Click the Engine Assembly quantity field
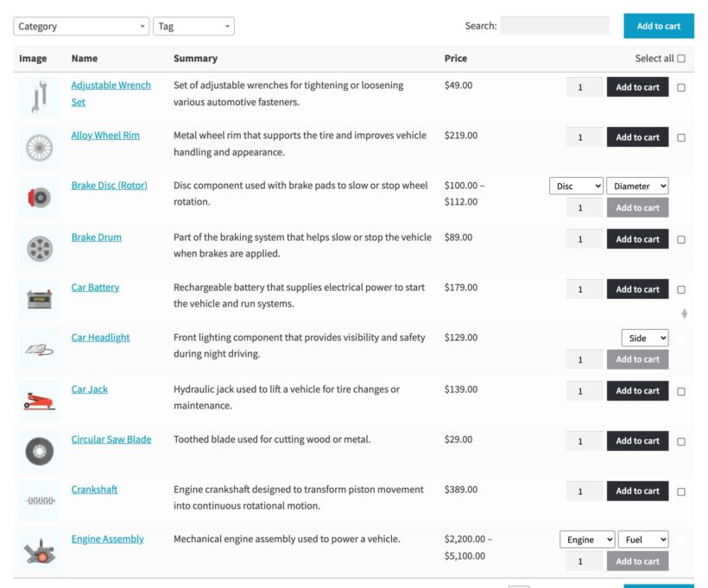This screenshot has width=708, height=588. (x=585, y=561)
